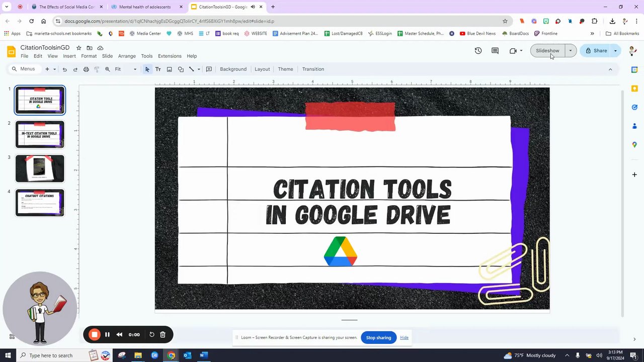Stop the Loom recording with red button

pyautogui.click(x=94, y=334)
